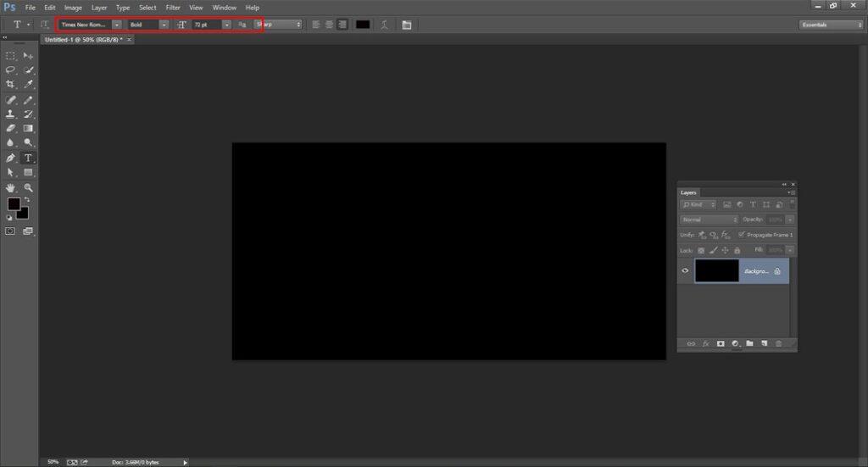Select the Move tool

click(28, 56)
